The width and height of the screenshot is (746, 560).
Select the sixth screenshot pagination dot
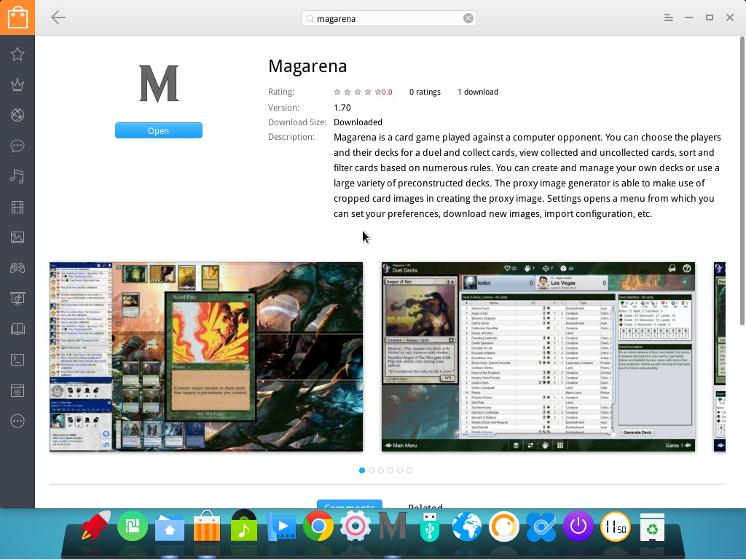pos(409,470)
